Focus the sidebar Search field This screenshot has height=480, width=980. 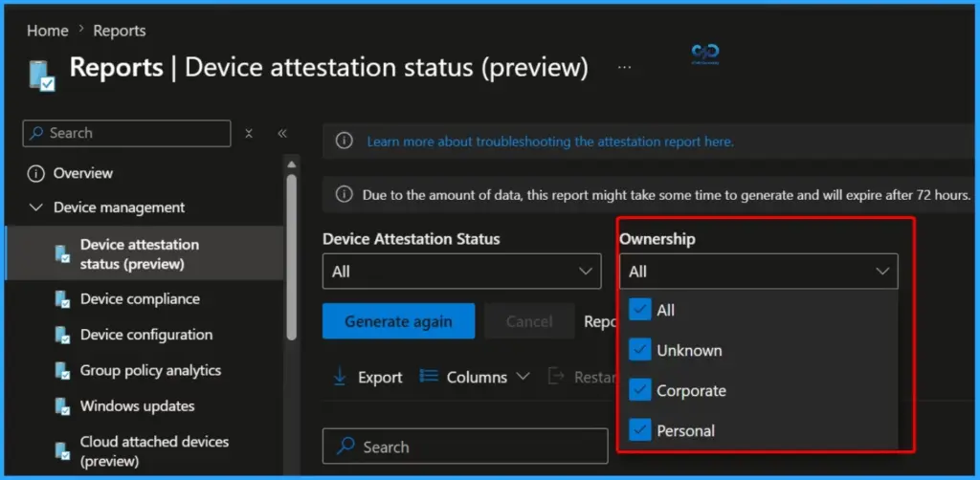tap(127, 133)
